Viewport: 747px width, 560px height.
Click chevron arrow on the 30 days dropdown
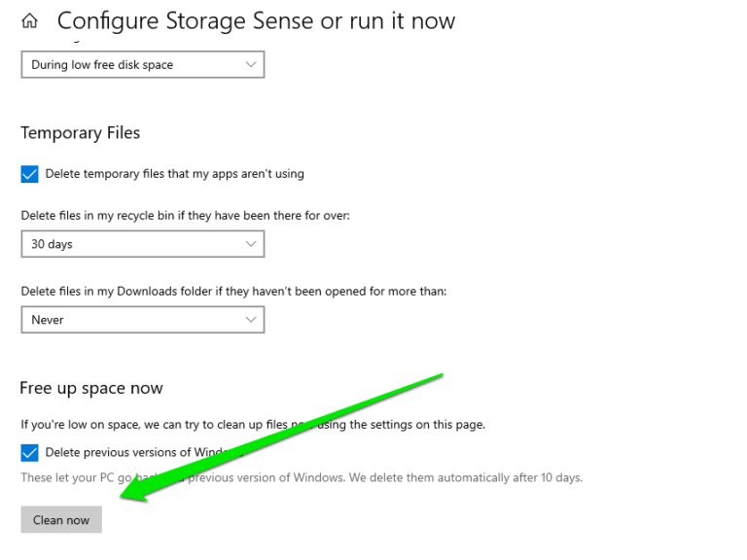[x=251, y=244]
